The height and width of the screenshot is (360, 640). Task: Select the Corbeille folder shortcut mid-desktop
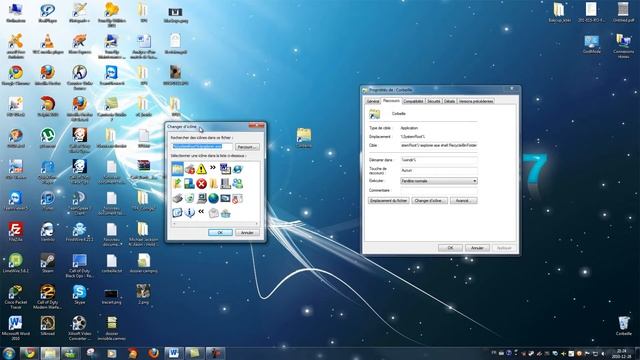(304, 138)
